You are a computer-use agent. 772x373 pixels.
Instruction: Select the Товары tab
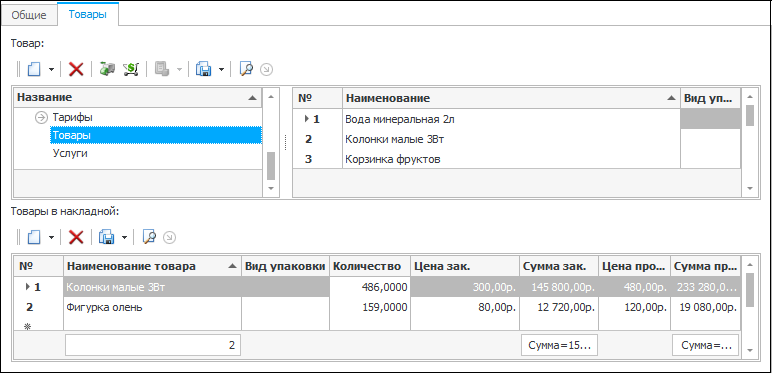tap(88, 14)
